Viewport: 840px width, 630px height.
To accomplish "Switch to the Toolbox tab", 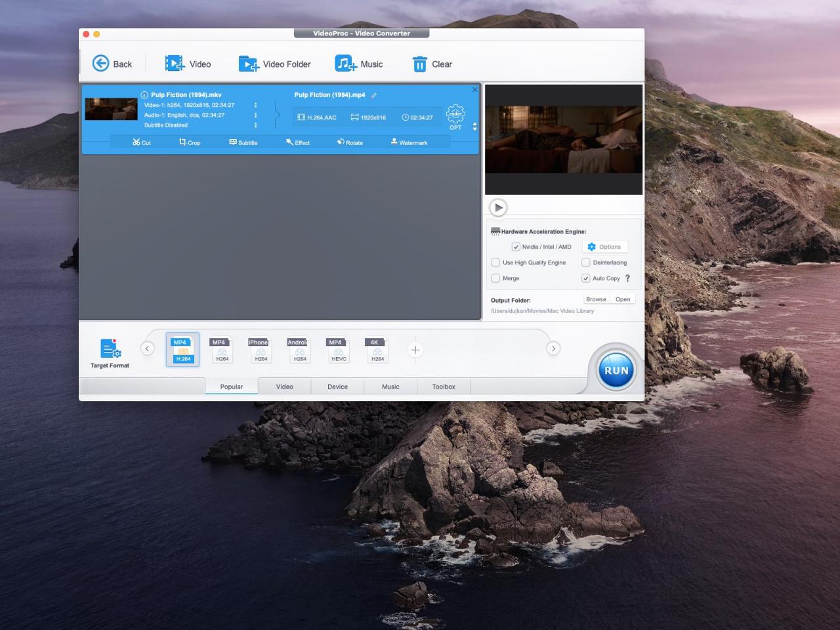I will (444, 387).
